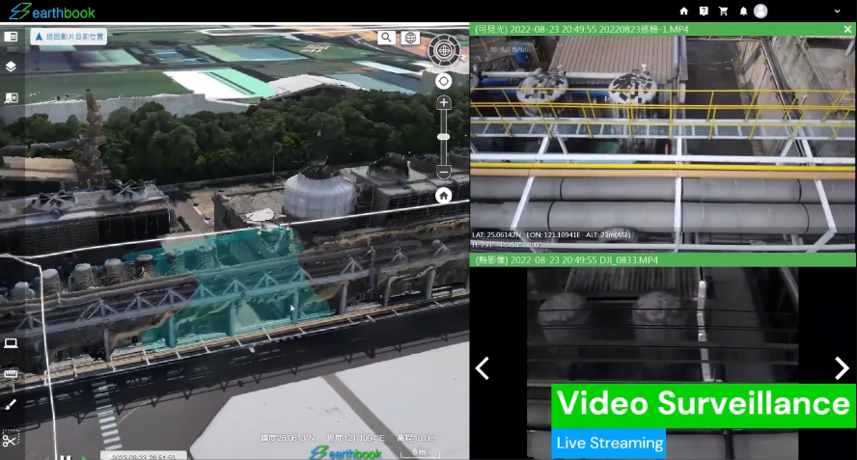Zoom in with the plus button
The image size is (857, 460).
click(444, 103)
